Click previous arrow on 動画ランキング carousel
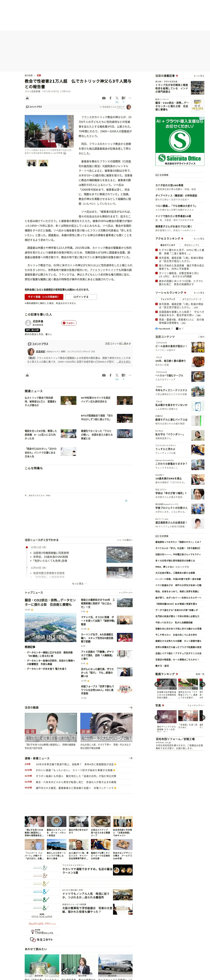 (x=157, y=684)
